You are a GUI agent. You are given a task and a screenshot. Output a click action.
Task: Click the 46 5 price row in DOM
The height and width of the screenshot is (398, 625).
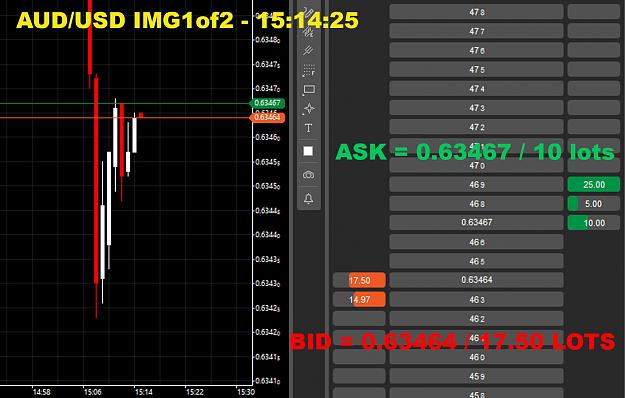coord(476,261)
